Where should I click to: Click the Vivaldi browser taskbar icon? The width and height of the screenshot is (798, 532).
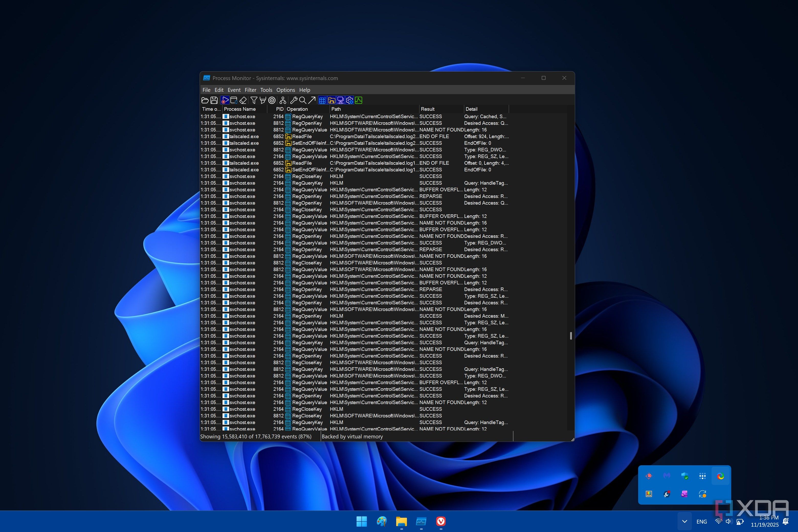tap(441, 522)
